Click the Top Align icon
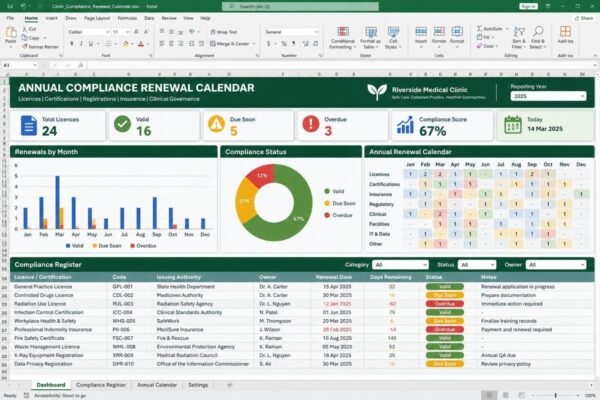Image resolution: width=600 pixels, height=400 pixels. click(x=162, y=31)
